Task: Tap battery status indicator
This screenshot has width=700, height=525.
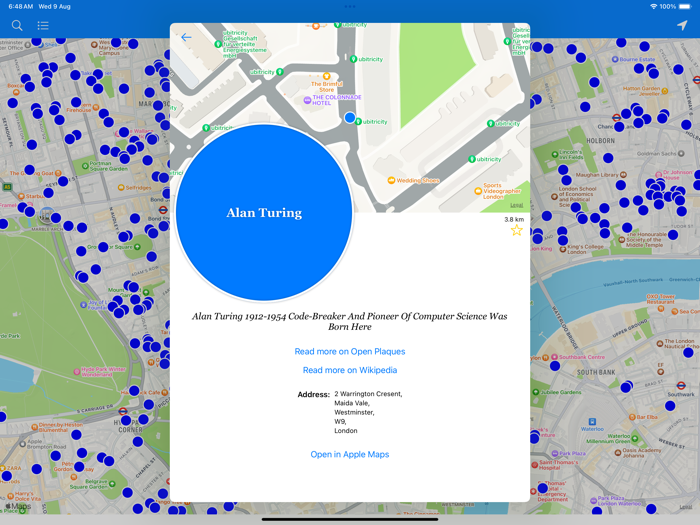Action: pos(685,7)
